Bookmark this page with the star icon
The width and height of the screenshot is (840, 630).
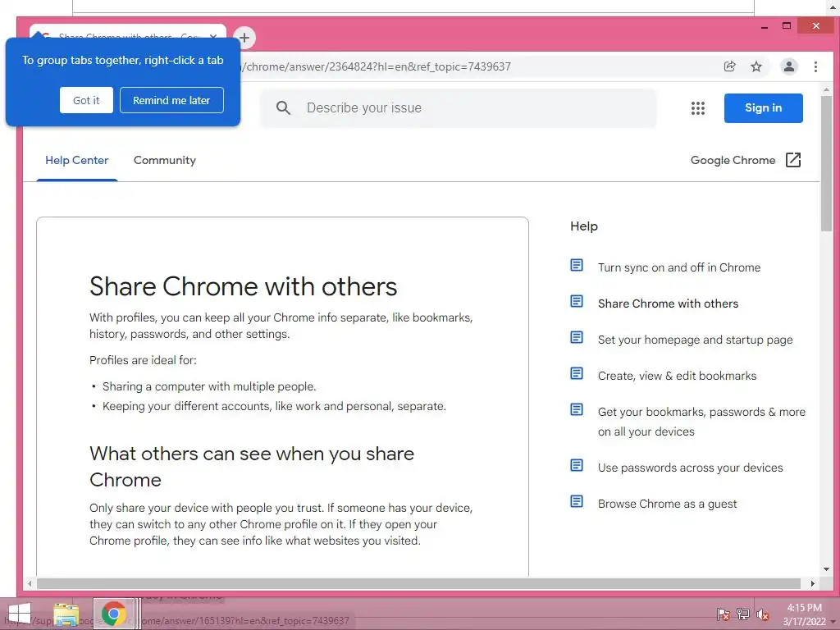tap(756, 66)
